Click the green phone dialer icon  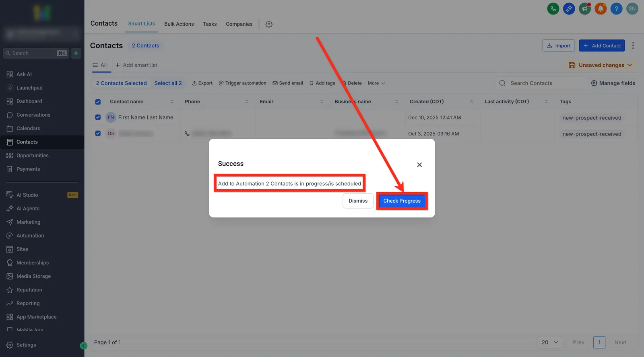pos(553,8)
